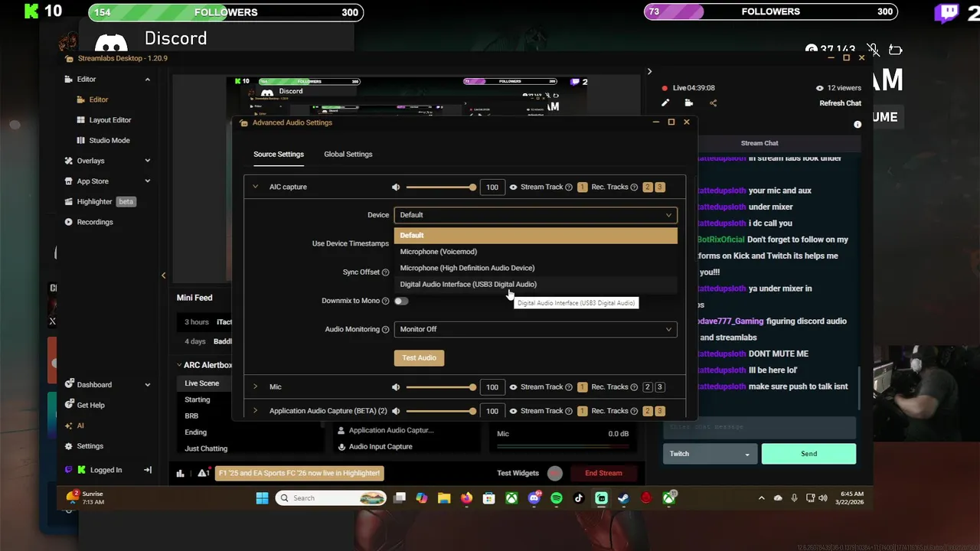Open the notifications alert icon in footer
This screenshot has height=551, width=980.
coord(204,473)
